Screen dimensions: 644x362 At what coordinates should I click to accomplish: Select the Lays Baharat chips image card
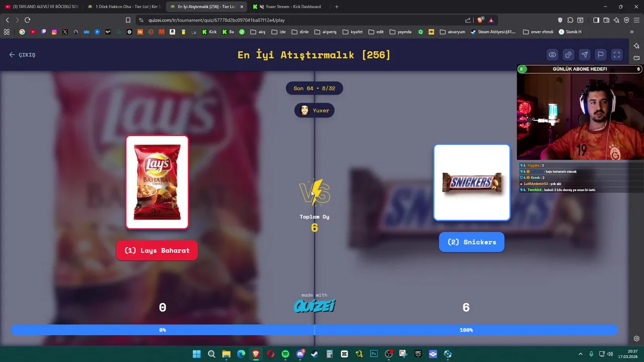click(x=157, y=182)
